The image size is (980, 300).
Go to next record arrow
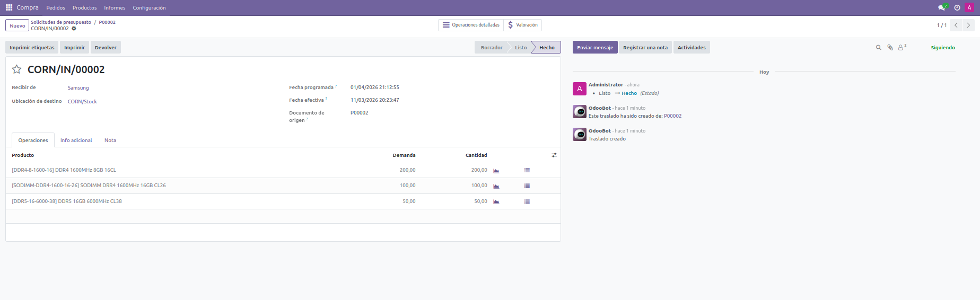[968, 25]
